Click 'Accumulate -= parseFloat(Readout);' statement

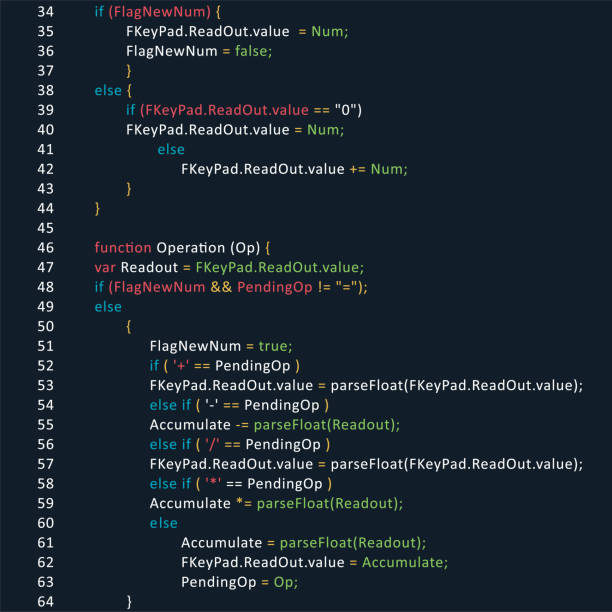point(275,425)
